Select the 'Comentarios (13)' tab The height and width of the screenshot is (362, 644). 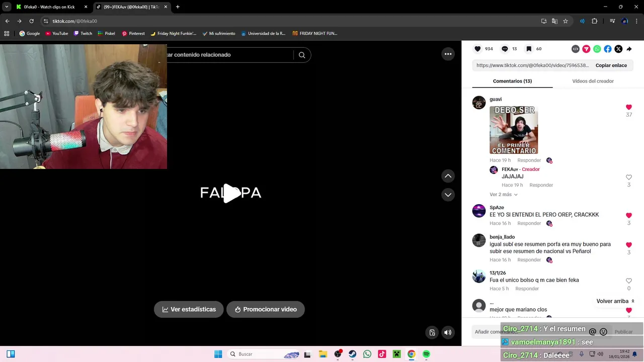pyautogui.click(x=512, y=81)
